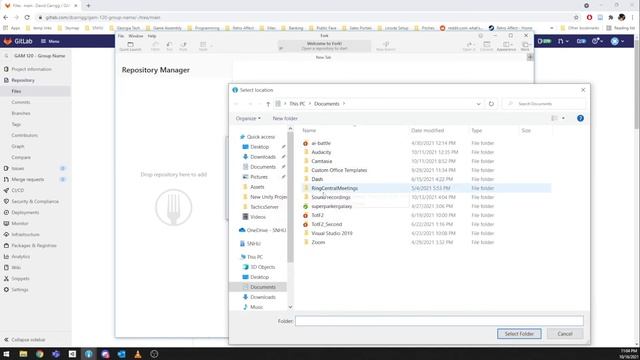Open the dialog Help question mark icon

pyautogui.click(x=580, y=118)
